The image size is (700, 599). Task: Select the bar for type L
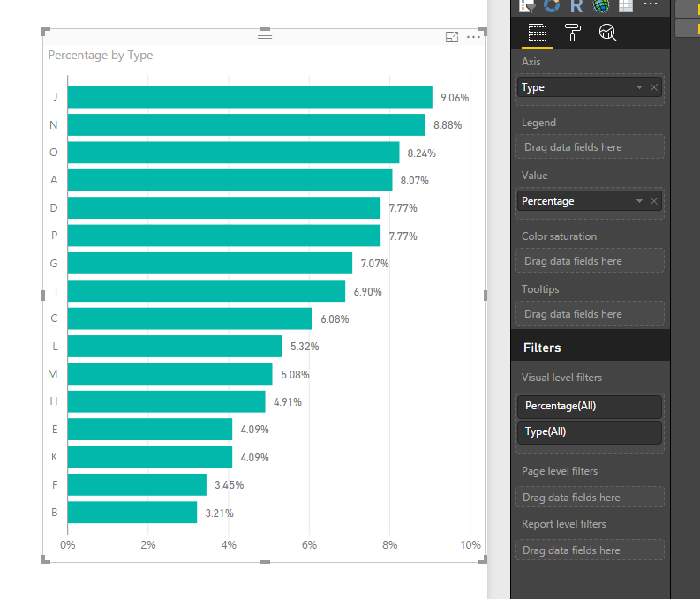175,346
